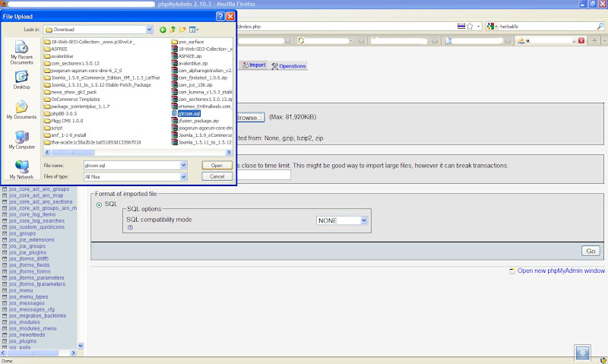Click the blue download arrow button at bottom right

(582, 353)
